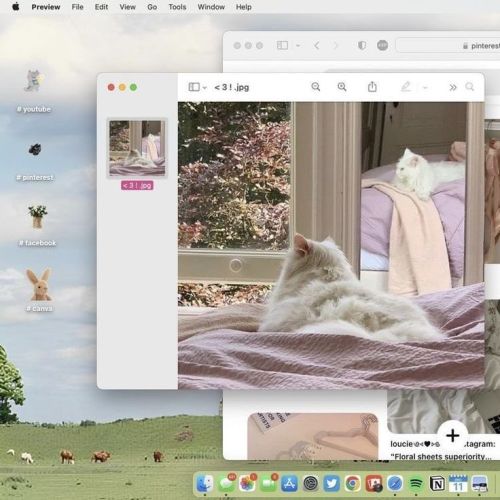Open the Share button in Preview toolbar
Viewport: 500px width, 500px height.
(372, 87)
